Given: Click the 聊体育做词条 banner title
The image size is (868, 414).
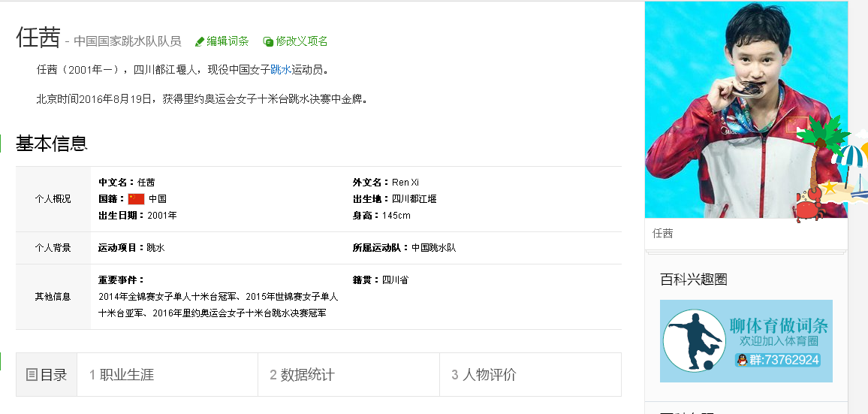Looking at the screenshot, I should (x=779, y=325).
